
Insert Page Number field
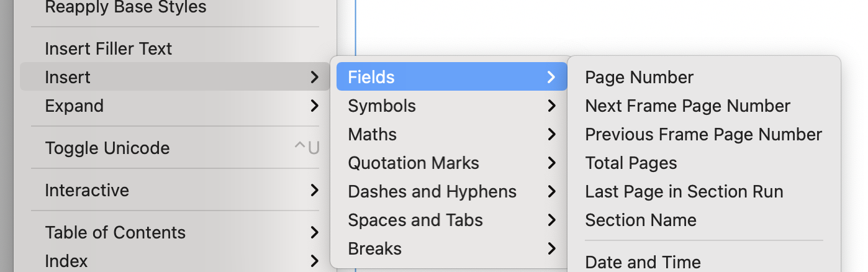(640, 77)
